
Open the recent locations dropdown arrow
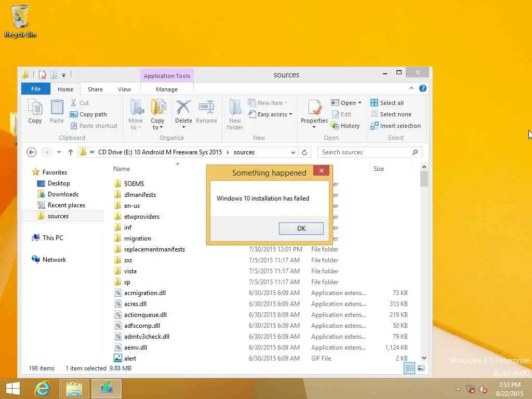(59, 152)
